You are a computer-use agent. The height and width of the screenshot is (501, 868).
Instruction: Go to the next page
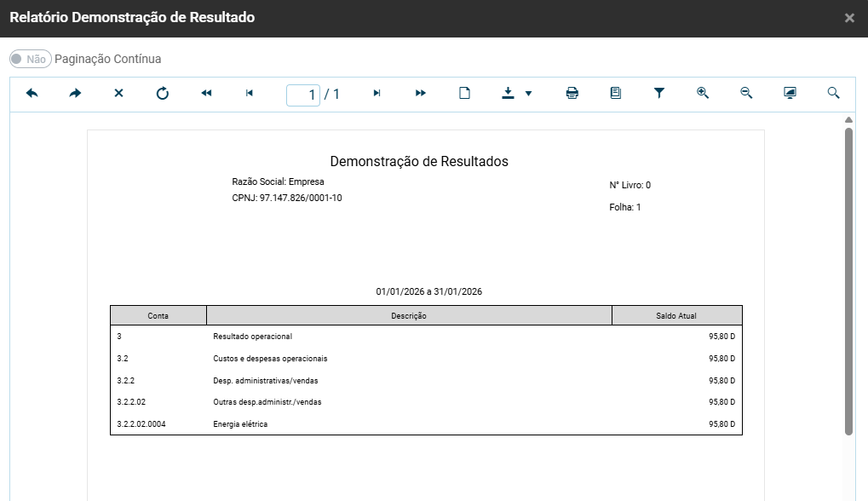[x=377, y=93]
